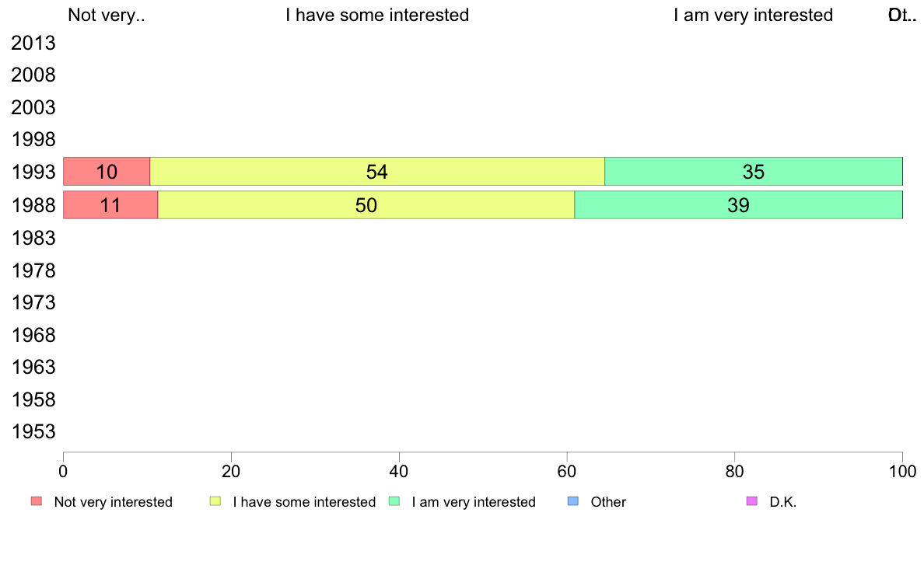
Task: Select the 1993 green bar segment labeled 35
Action: point(754,172)
